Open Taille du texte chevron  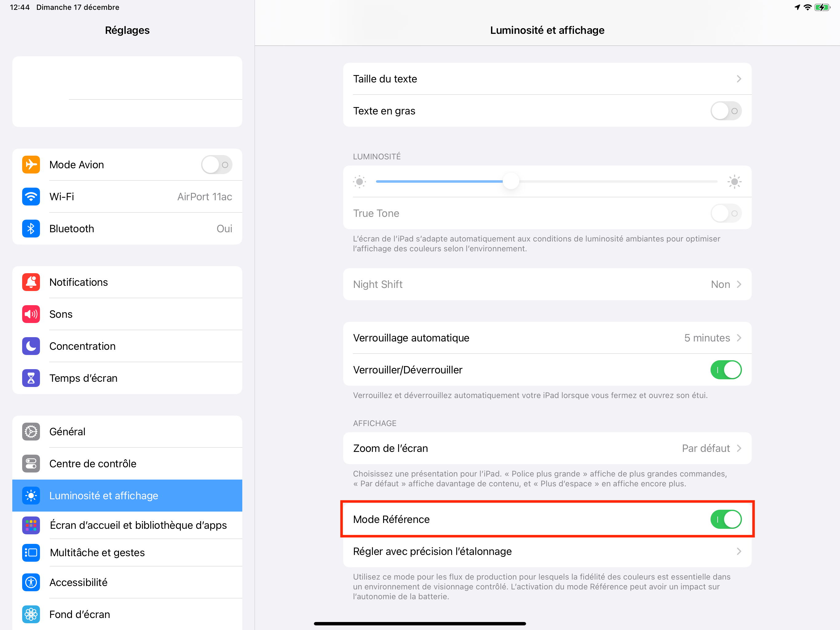point(739,79)
